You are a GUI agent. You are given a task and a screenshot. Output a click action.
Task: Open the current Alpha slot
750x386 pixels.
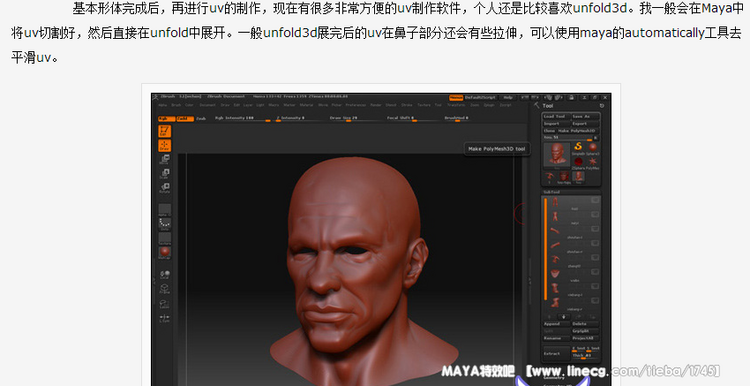(x=165, y=210)
